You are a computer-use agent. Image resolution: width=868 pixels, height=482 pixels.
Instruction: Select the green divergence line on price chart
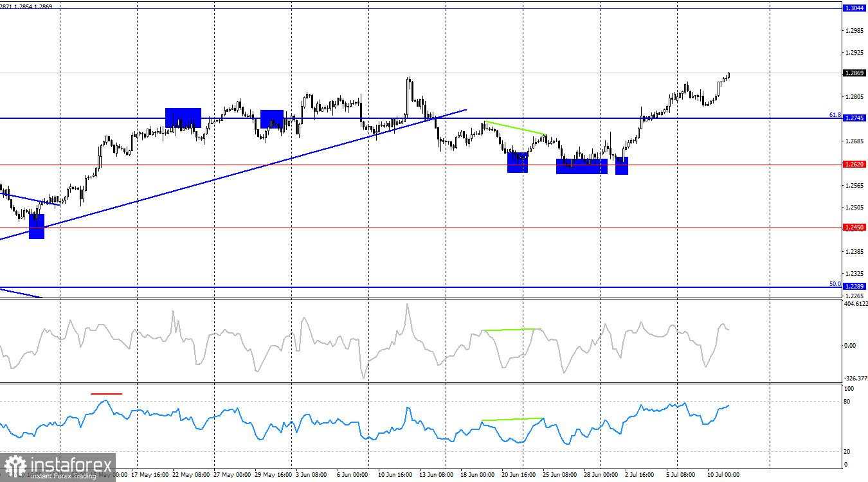pyautogui.click(x=515, y=128)
